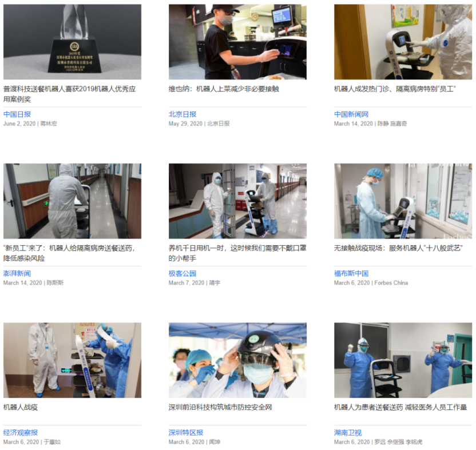The height and width of the screenshot is (450, 476).
Task: Select the police smart helmet photo
Action: coord(237,360)
